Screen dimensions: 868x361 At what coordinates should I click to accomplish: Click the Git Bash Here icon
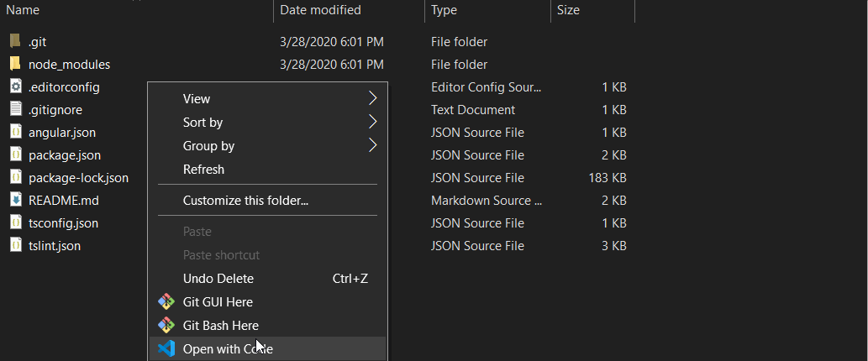click(166, 325)
